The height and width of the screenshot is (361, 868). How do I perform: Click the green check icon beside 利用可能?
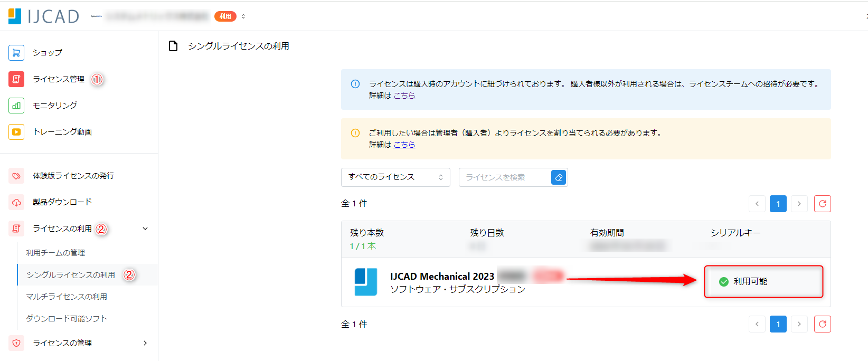[724, 282]
